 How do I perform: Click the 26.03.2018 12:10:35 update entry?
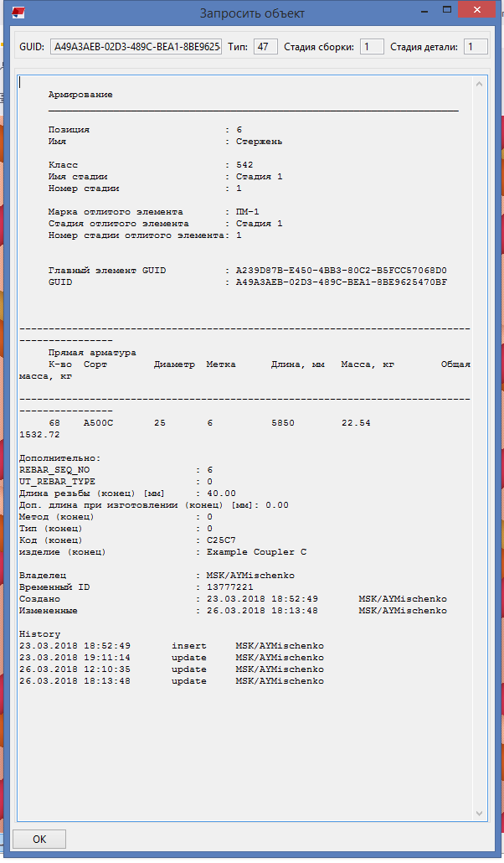point(171,669)
